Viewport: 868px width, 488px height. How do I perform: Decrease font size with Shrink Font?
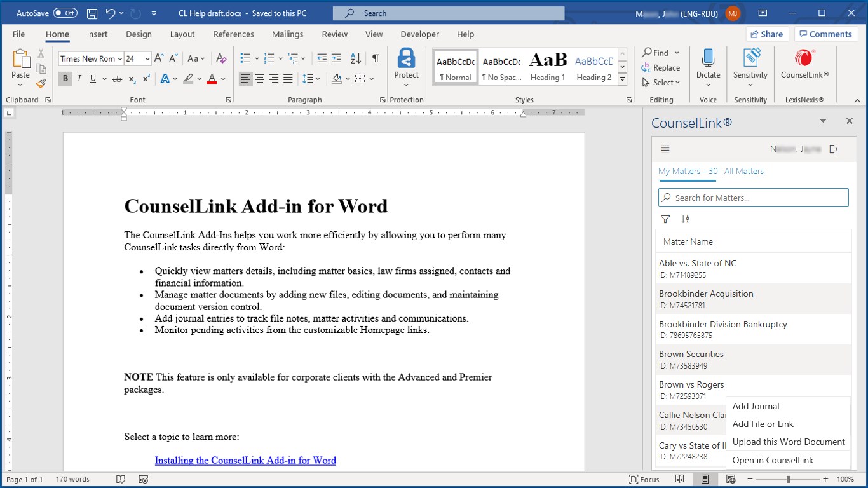click(x=173, y=58)
